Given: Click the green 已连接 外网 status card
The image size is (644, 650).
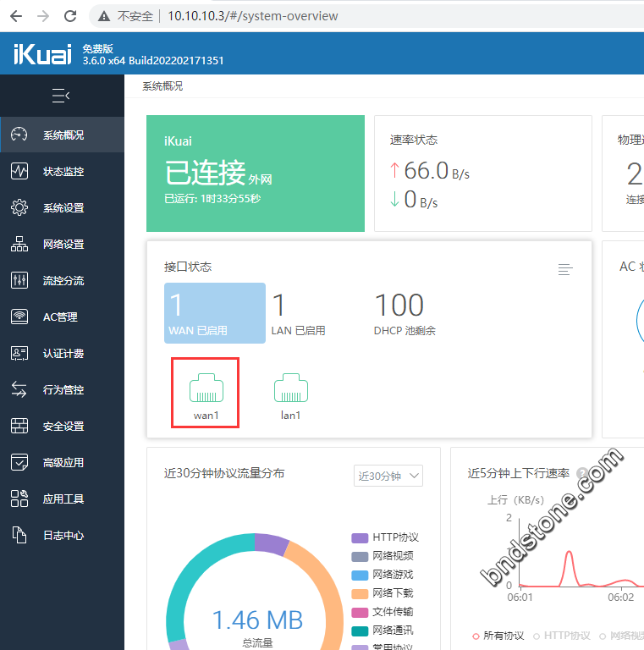Looking at the screenshot, I should [256, 174].
